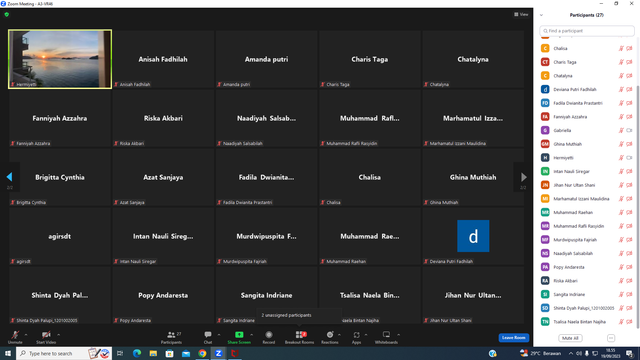Image resolution: width=640 pixels, height=360 pixels.
Task: Open reactions options arrow next to Reactions
Action: pos(339,335)
